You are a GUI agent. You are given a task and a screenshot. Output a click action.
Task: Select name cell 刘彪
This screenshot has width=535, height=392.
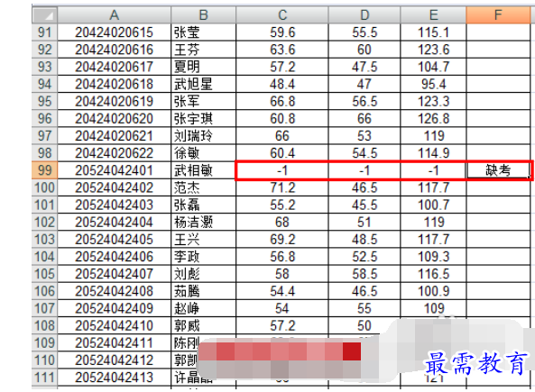(x=203, y=274)
